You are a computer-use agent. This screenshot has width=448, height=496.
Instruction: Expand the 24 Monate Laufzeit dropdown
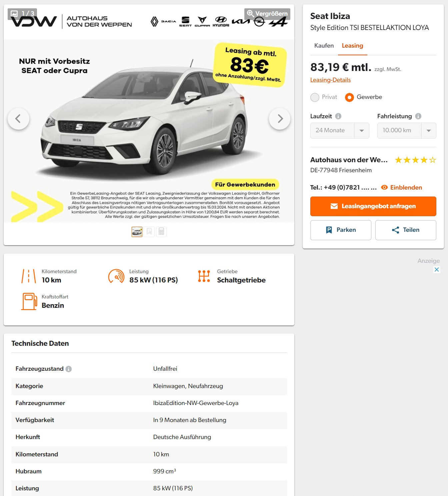coord(340,131)
